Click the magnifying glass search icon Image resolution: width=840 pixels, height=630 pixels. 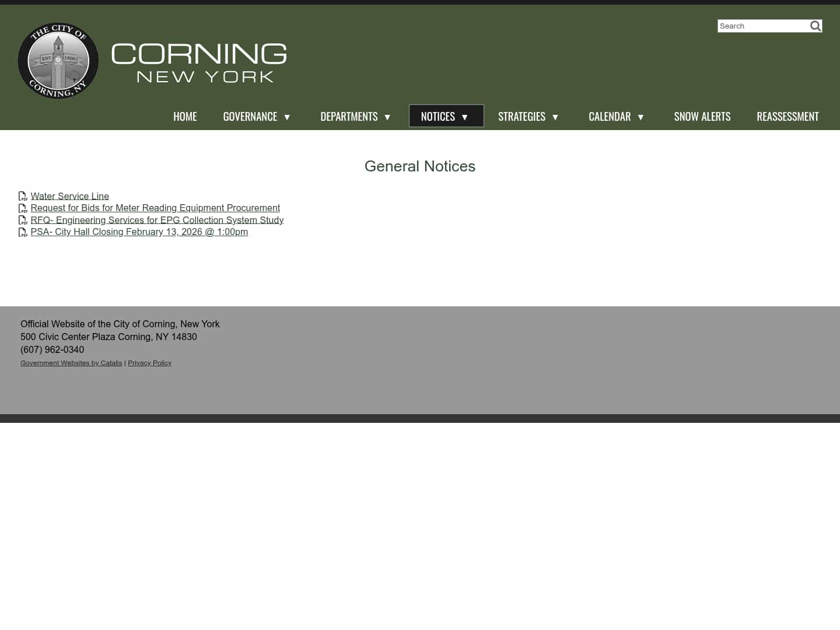(815, 26)
